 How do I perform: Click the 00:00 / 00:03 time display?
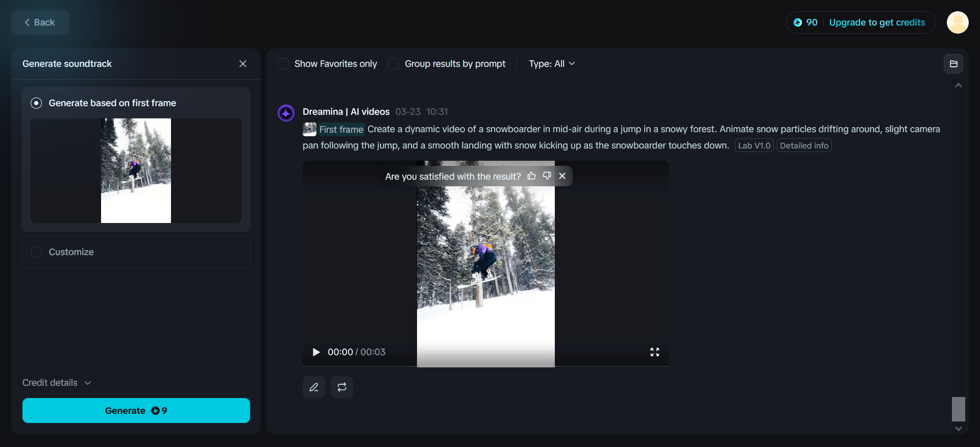pyautogui.click(x=356, y=352)
